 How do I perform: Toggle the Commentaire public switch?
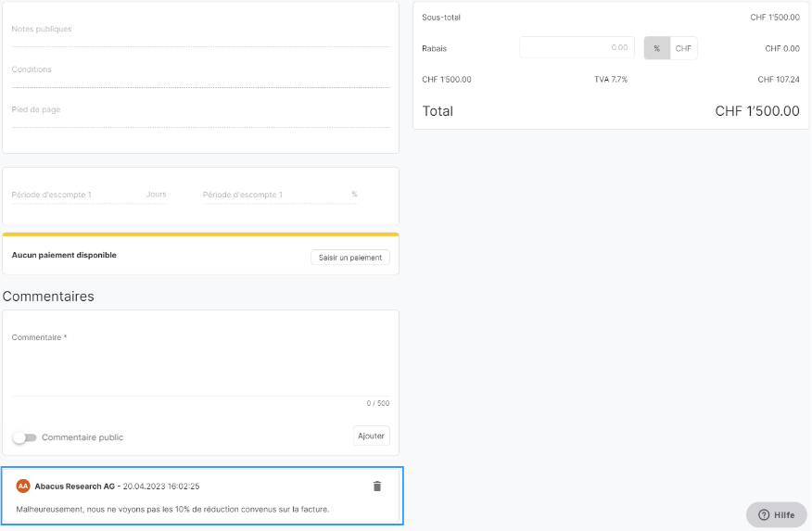[x=24, y=437]
